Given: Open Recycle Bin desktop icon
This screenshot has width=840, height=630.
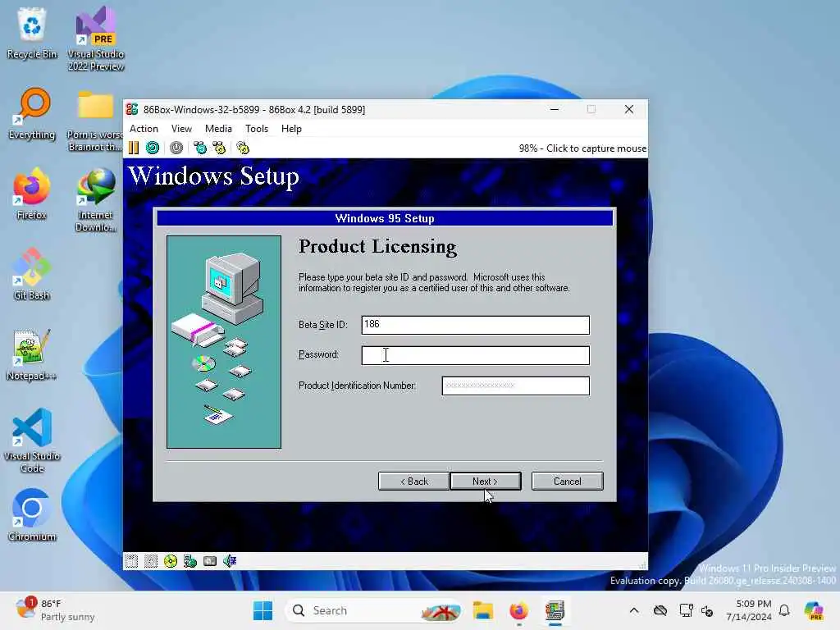Looking at the screenshot, I should point(32,33).
